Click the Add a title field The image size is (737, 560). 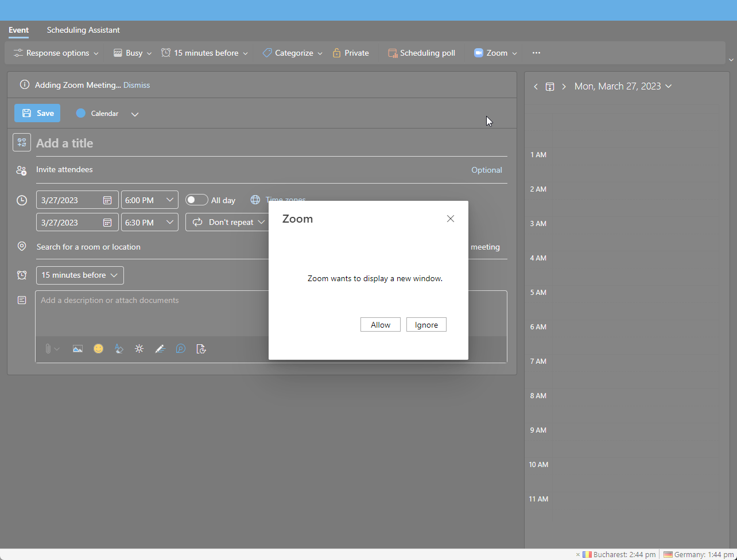271,143
